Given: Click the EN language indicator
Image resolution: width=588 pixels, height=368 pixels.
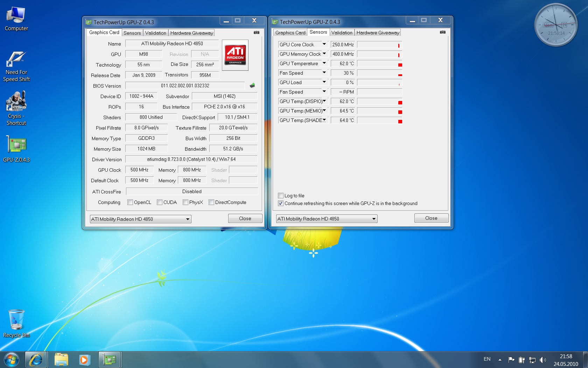Looking at the screenshot, I should [x=487, y=359].
